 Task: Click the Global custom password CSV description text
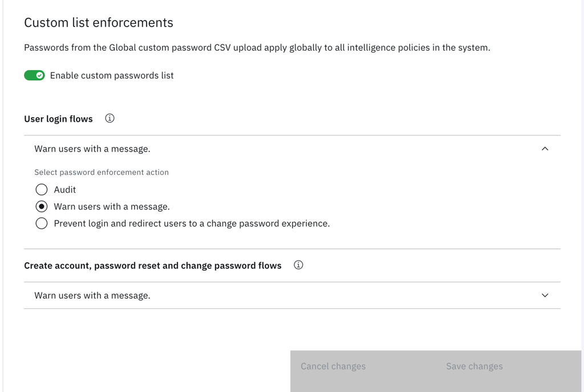pyautogui.click(x=257, y=48)
